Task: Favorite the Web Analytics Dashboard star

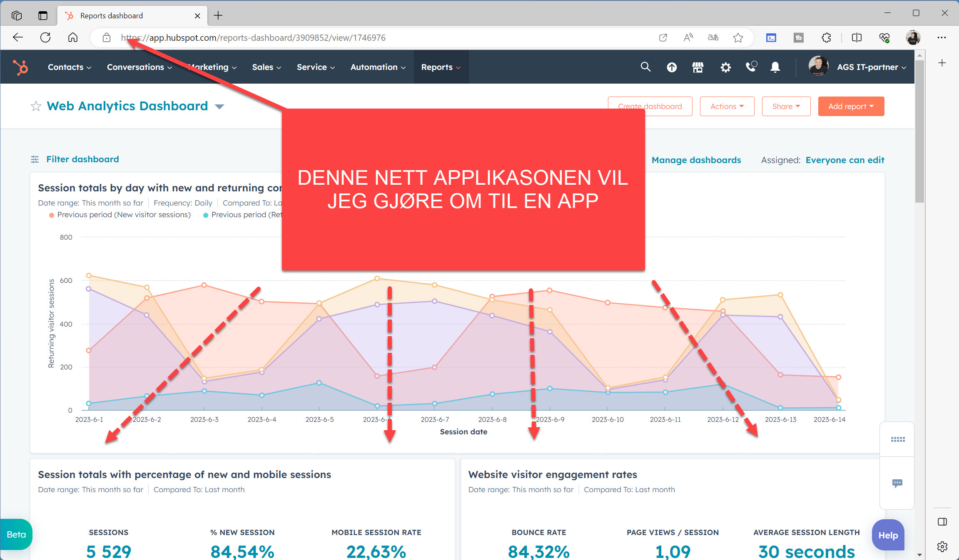Action: pyautogui.click(x=36, y=106)
